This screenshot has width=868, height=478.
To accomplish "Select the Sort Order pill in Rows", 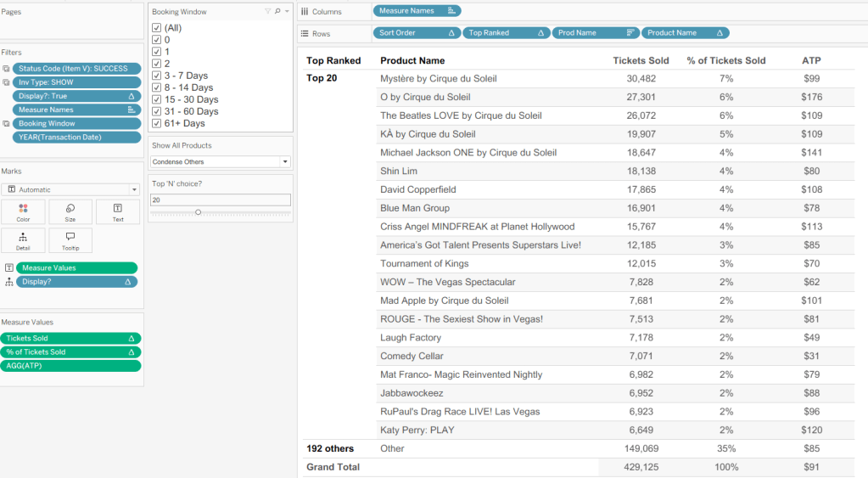I will [411, 33].
